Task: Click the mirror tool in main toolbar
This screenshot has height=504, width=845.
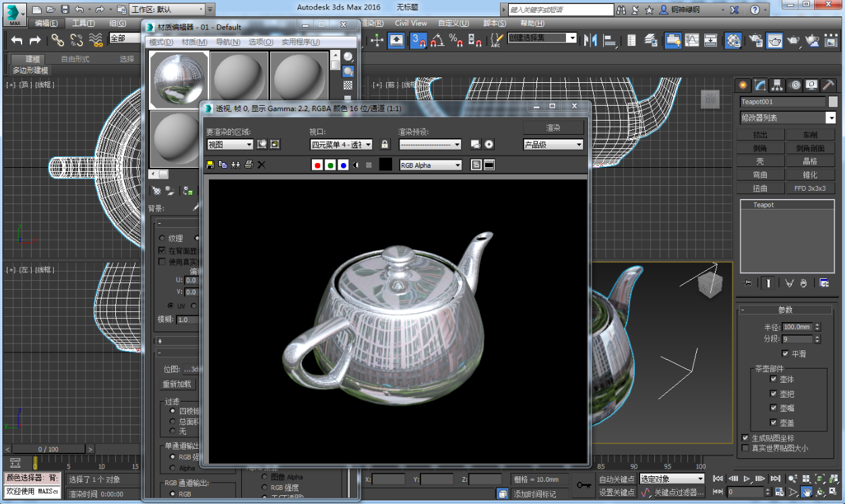Action: coord(591,40)
